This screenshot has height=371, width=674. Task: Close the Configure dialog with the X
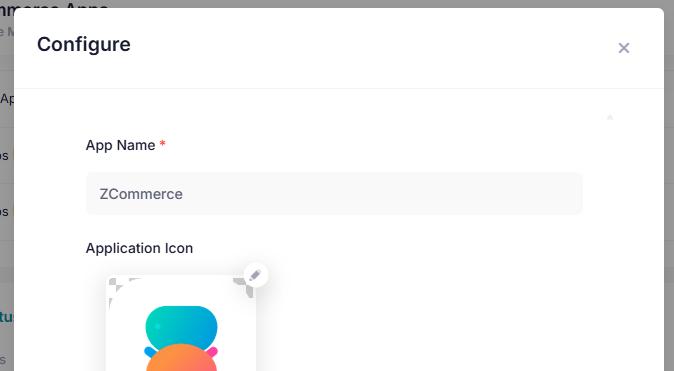(x=624, y=48)
